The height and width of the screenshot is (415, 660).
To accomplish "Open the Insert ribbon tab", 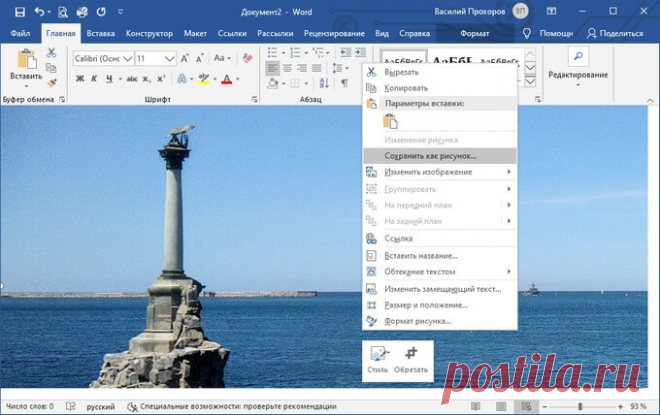I will tap(101, 33).
